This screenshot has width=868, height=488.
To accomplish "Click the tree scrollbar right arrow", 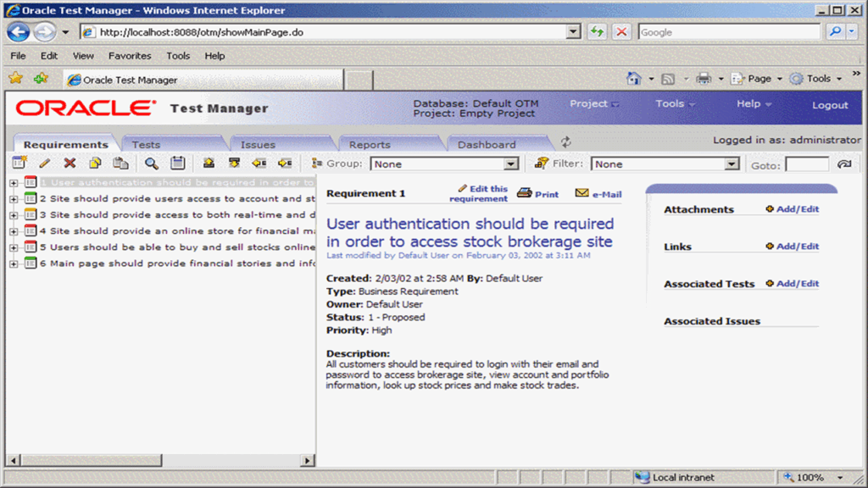I will point(308,460).
